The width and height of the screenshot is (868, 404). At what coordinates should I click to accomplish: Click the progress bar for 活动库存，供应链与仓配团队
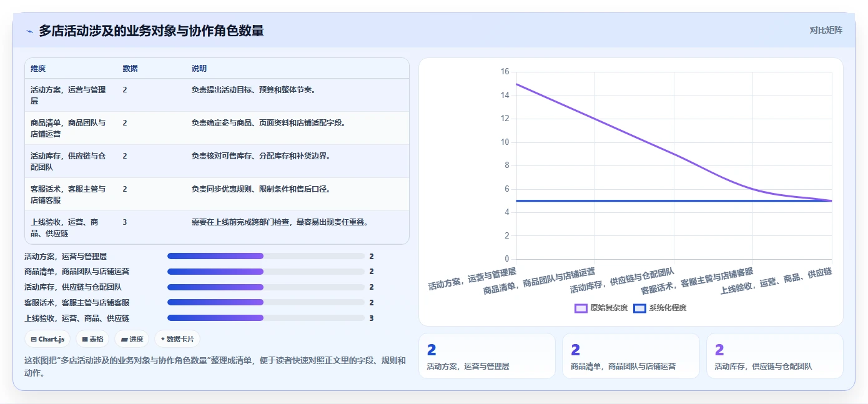266,287
